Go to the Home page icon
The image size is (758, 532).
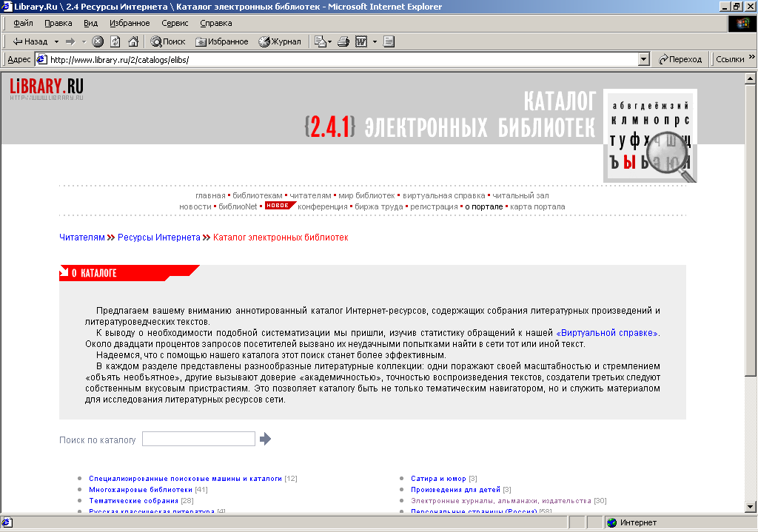(133, 41)
